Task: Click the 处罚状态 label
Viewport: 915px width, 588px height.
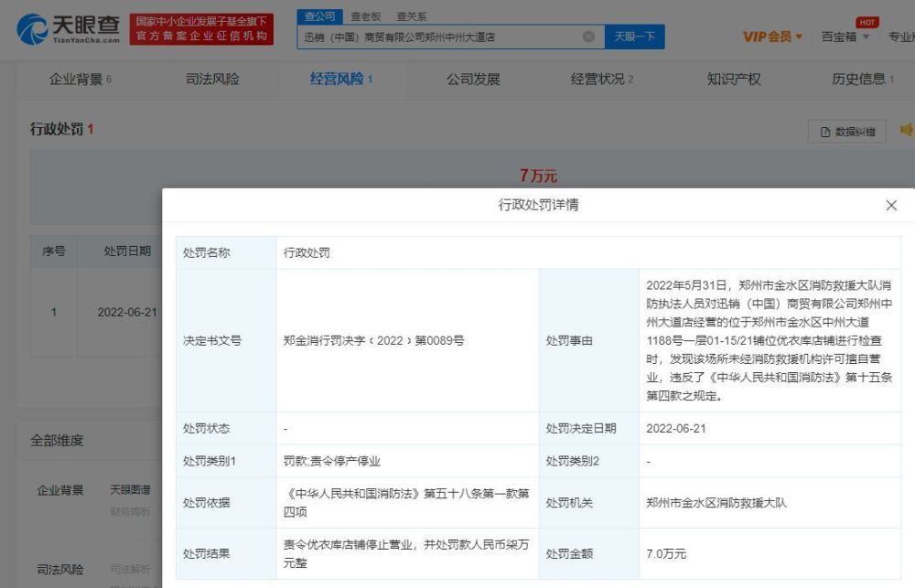Action: pyautogui.click(x=206, y=429)
